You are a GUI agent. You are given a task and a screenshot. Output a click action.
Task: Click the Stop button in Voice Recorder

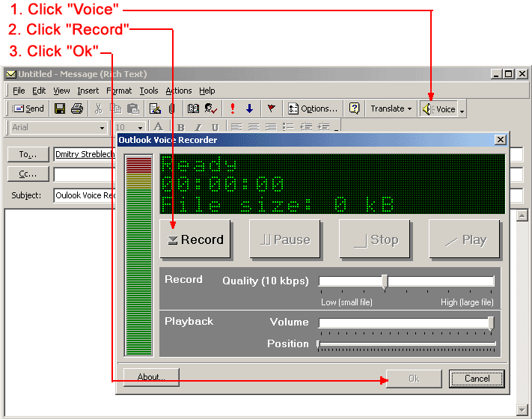click(x=375, y=239)
